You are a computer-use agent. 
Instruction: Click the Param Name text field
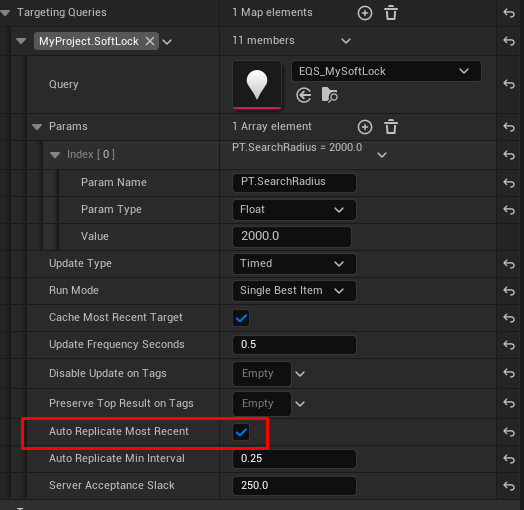[x=294, y=182]
